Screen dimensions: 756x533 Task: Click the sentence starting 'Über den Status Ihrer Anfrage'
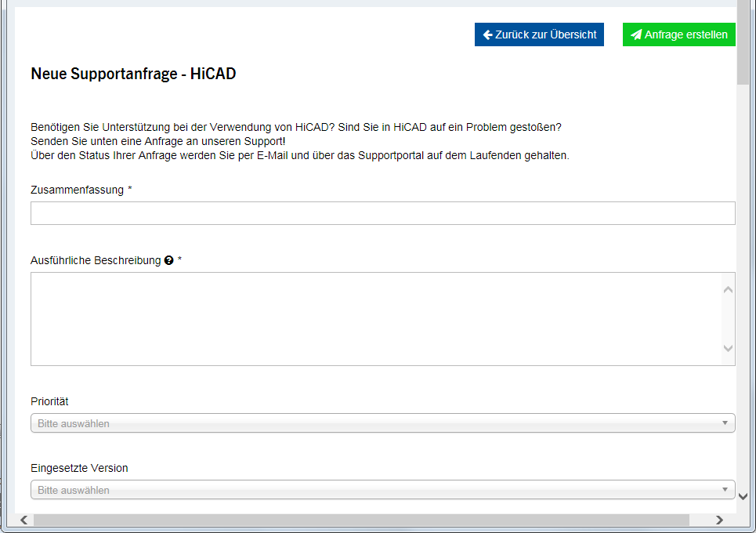[x=299, y=155]
